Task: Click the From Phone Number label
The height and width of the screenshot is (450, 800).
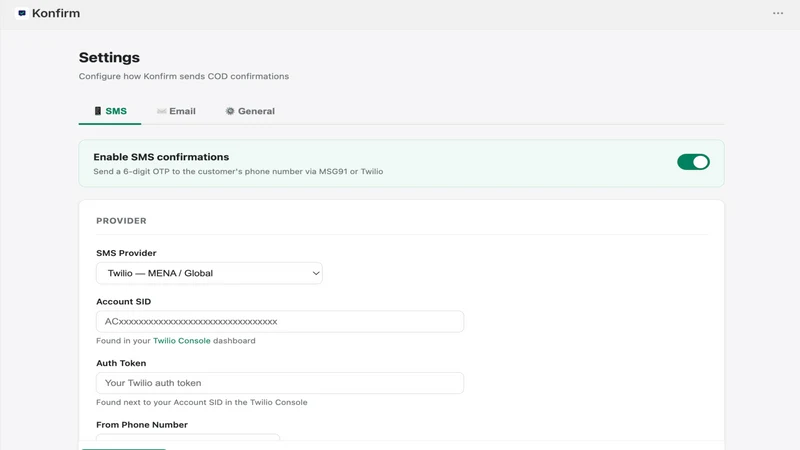Action: coord(142,424)
